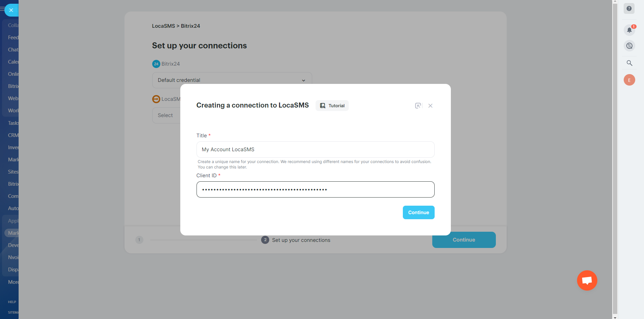644x319 pixels.
Task: Click the dialog expand icon
Action: [418, 106]
